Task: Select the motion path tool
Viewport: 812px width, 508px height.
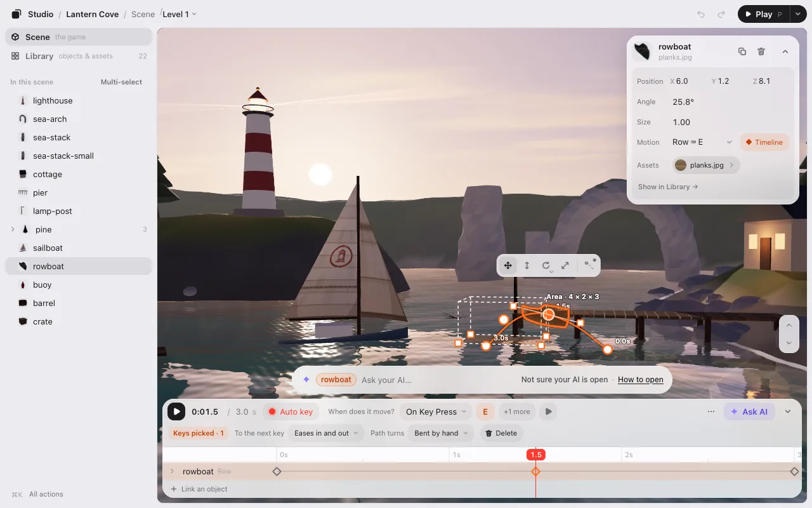Action: 589,265
